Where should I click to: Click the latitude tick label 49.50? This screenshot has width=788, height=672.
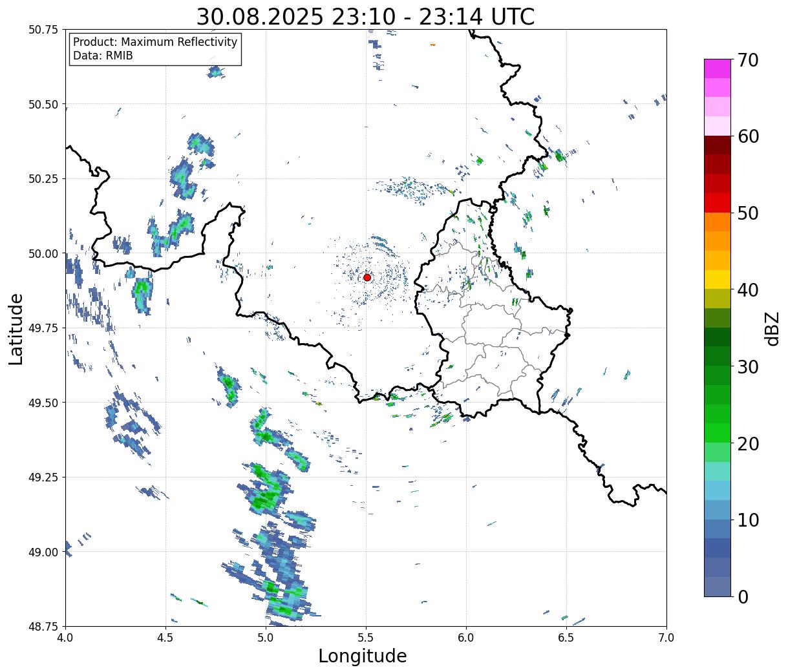point(44,403)
